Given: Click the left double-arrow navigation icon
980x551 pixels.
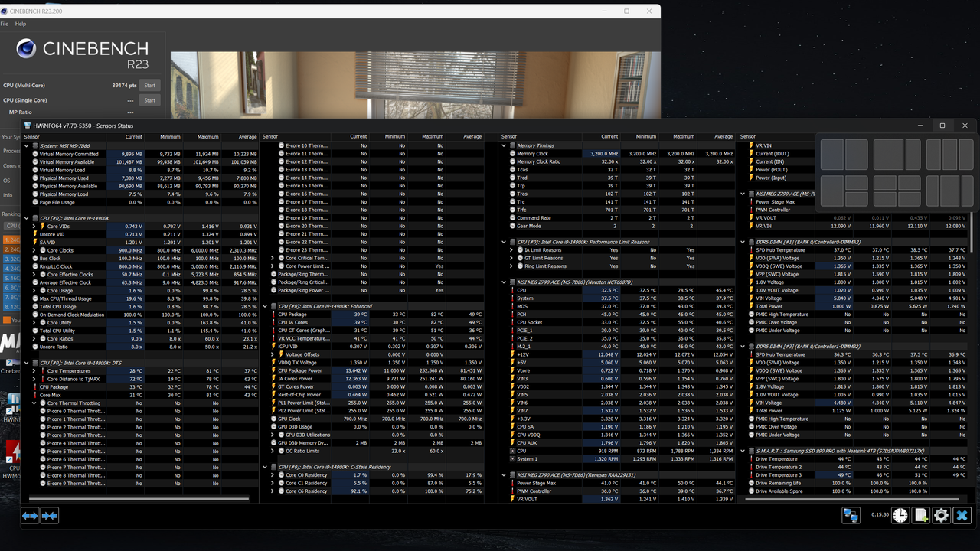Looking at the screenshot, I should [29, 515].
